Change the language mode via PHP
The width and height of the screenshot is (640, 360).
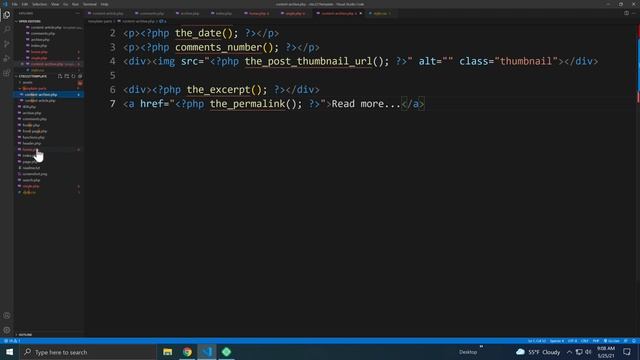596,341
